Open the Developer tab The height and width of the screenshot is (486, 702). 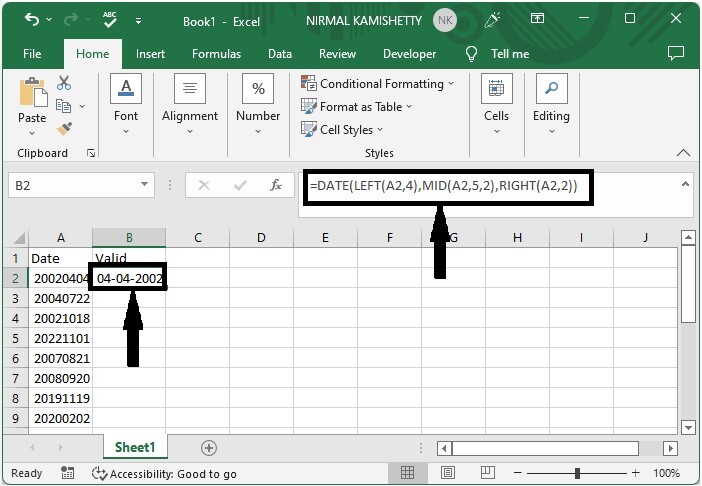pyautogui.click(x=409, y=54)
